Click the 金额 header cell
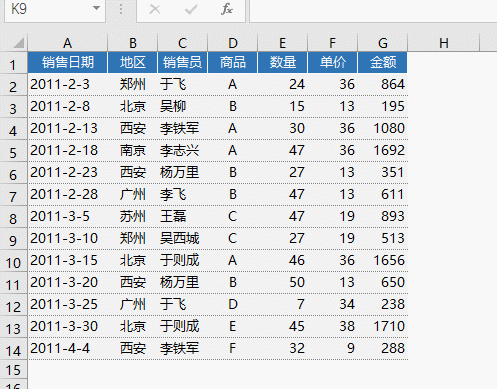This screenshot has height=389, width=497. click(382, 62)
